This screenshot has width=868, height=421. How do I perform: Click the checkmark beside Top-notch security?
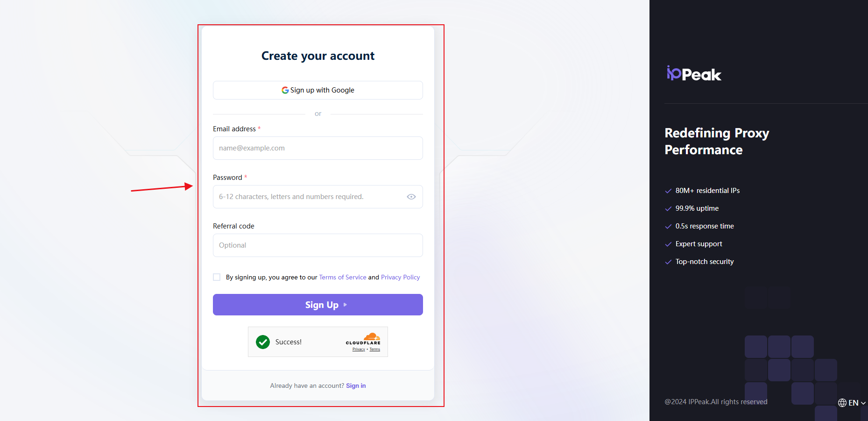coord(668,262)
